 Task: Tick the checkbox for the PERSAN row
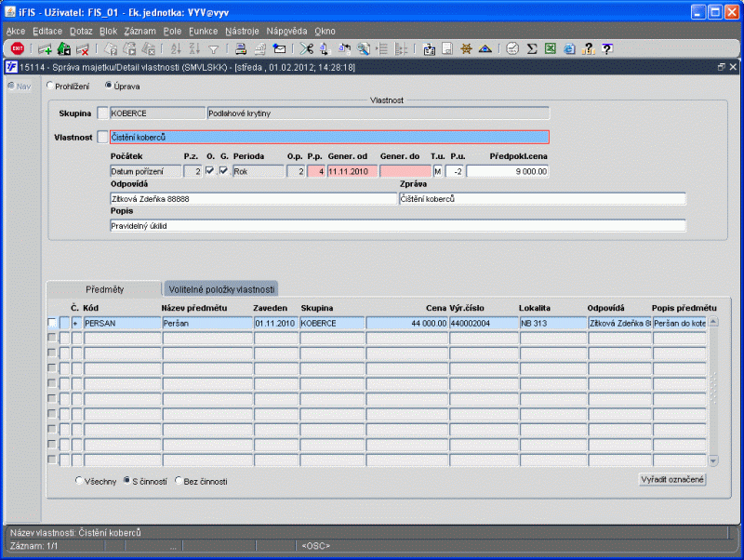pos(52,323)
